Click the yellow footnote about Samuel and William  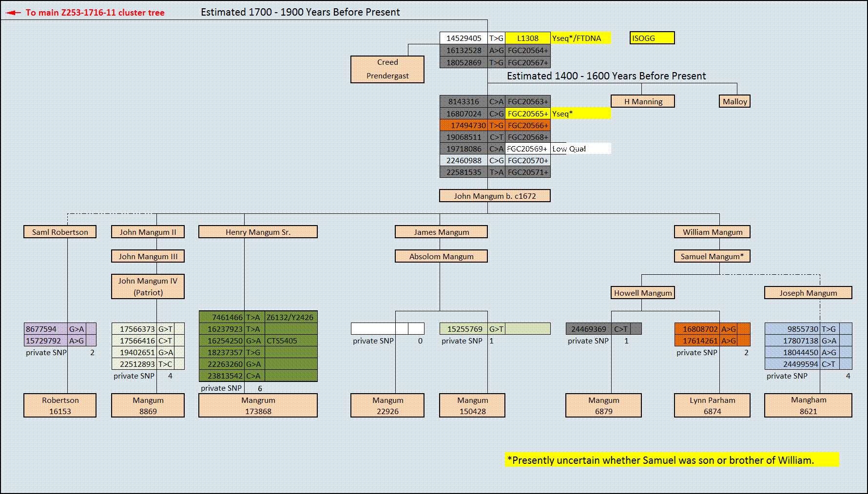(672, 460)
